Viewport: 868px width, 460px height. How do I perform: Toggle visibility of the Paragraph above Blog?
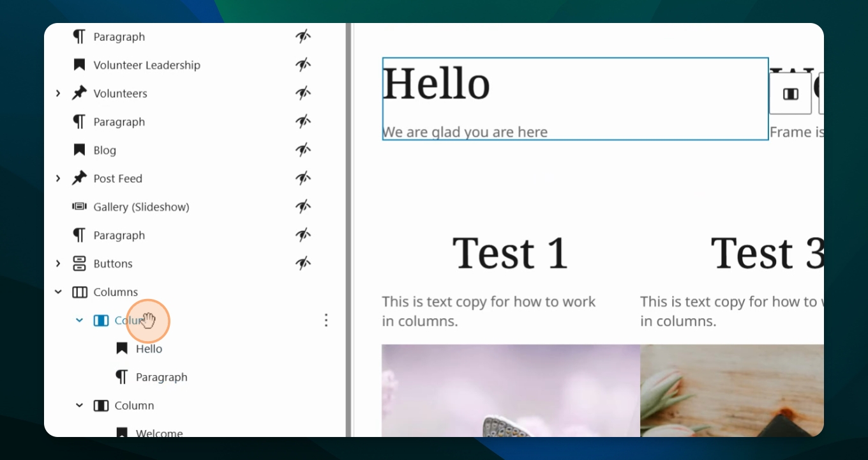[303, 121]
